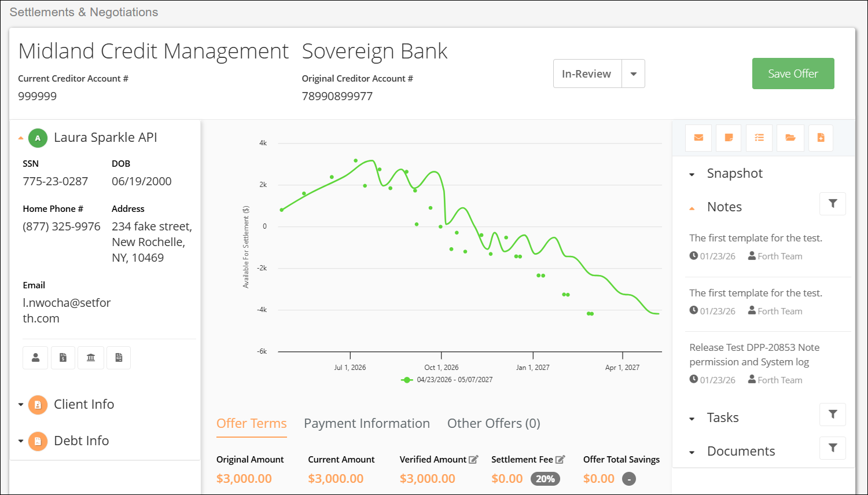Click the (877) 325-9976 phone number

[62, 226]
